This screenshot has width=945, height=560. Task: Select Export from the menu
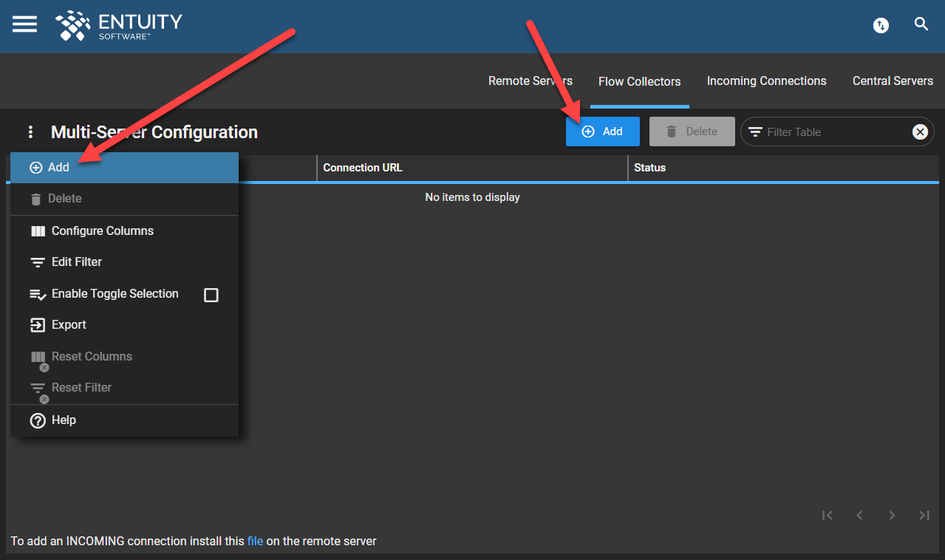pos(124,325)
